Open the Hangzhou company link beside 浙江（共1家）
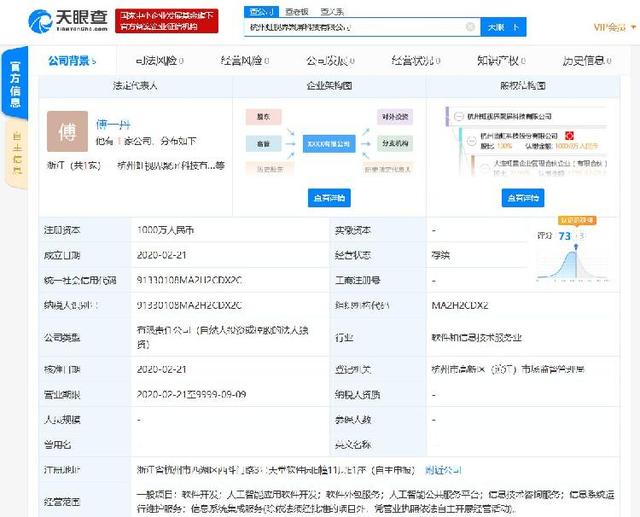The image size is (640, 517). pos(171,166)
